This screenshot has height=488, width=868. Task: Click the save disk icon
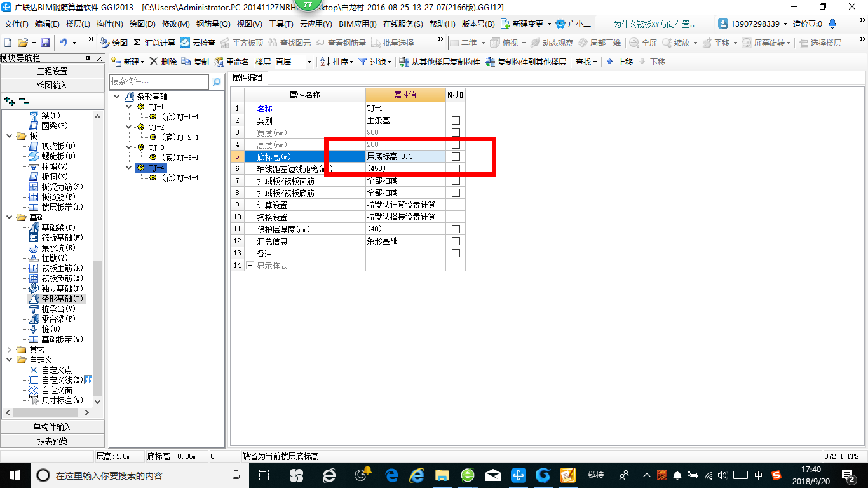click(x=45, y=43)
